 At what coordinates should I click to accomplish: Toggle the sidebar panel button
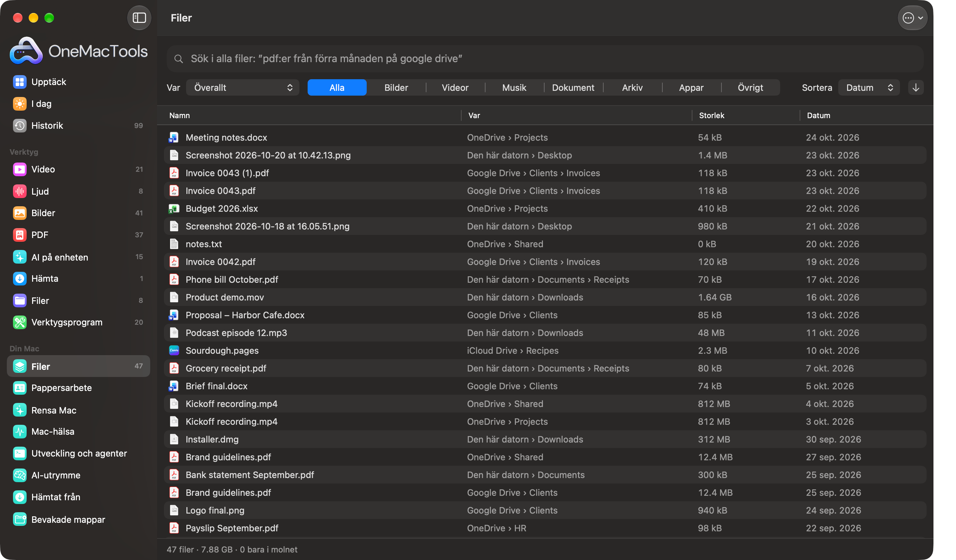pyautogui.click(x=139, y=18)
